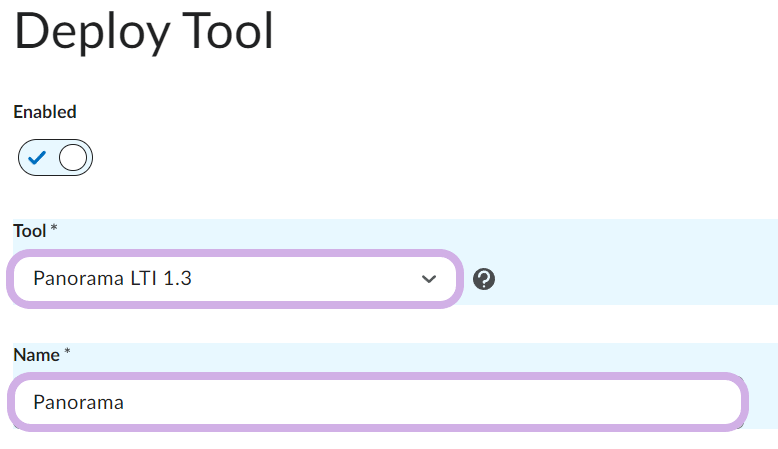Click the help question mark icon

pos(484,279)
